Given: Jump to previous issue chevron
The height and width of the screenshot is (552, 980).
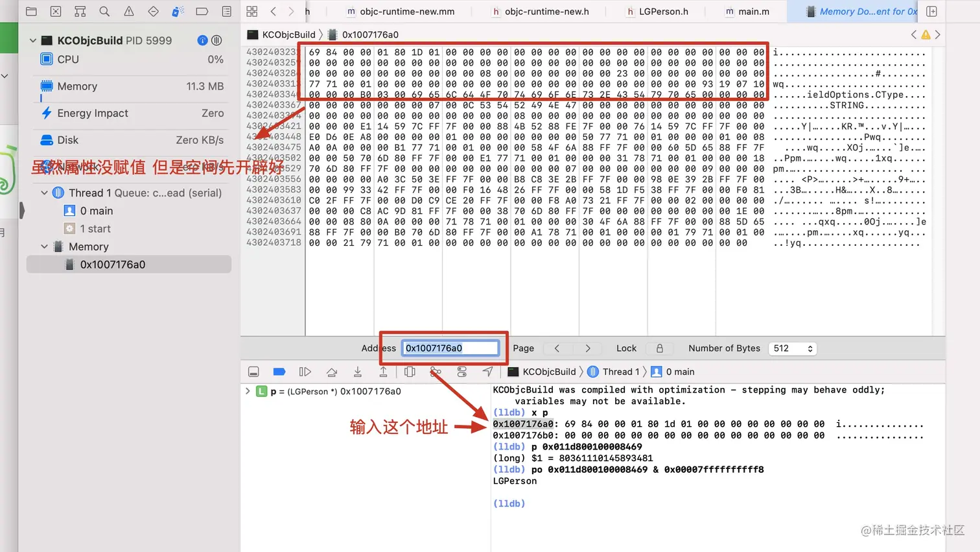Looking at the screenshot, I should [x=914, y=34].
